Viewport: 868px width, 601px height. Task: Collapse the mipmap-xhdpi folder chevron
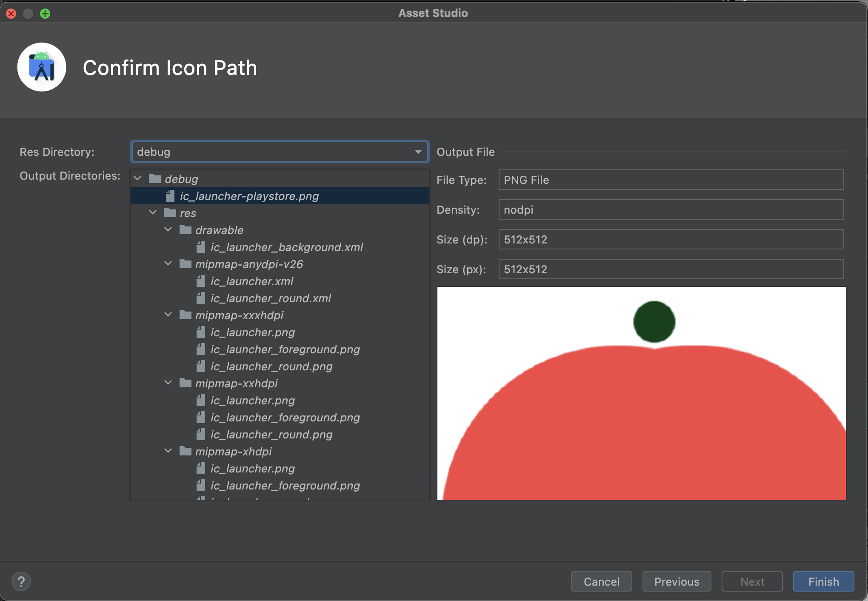point(168,451)
